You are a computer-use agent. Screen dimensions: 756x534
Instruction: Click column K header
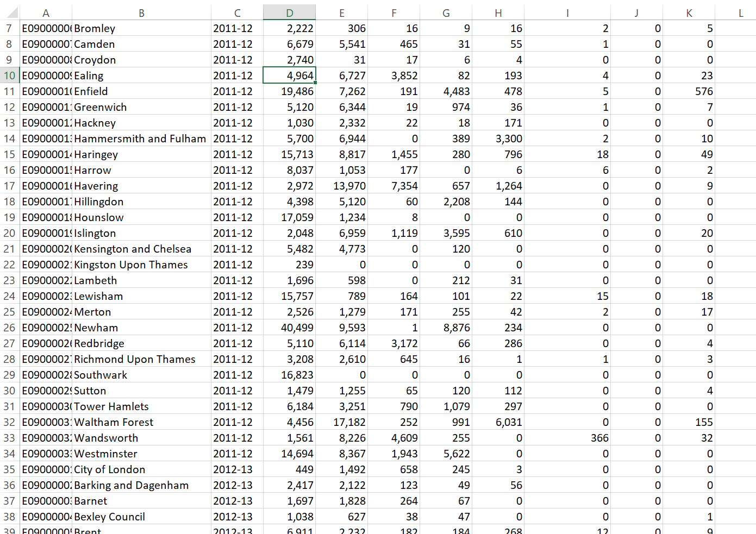[x=689, y=12]
